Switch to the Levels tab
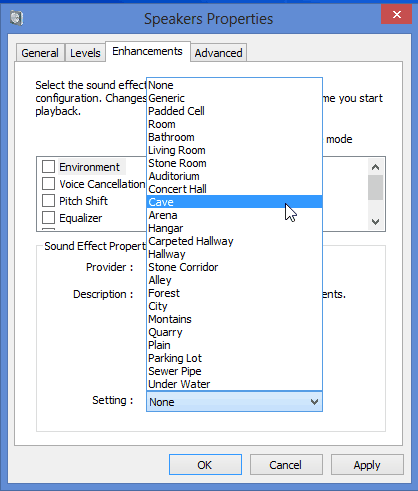This screenshot has width=418, height=491. (x=85, y=53)
